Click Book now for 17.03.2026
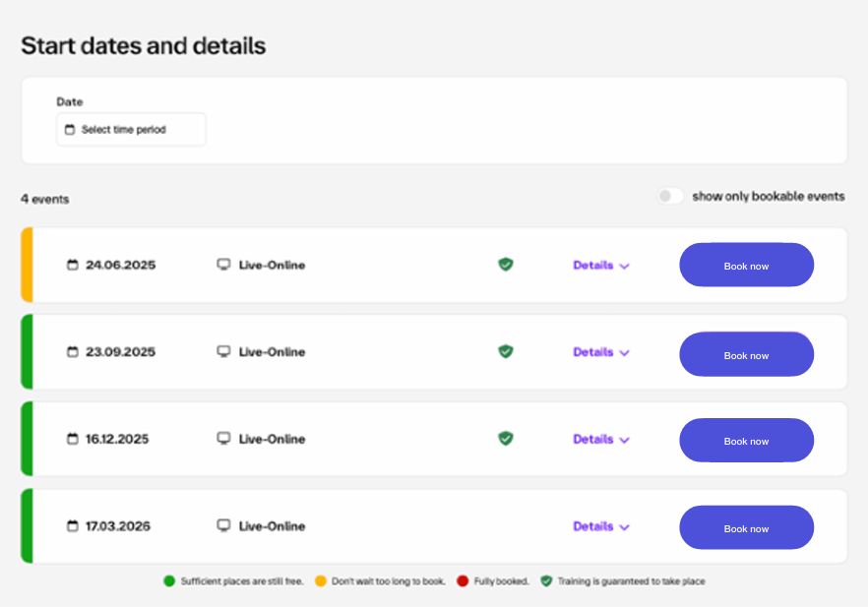 (746, 527)
